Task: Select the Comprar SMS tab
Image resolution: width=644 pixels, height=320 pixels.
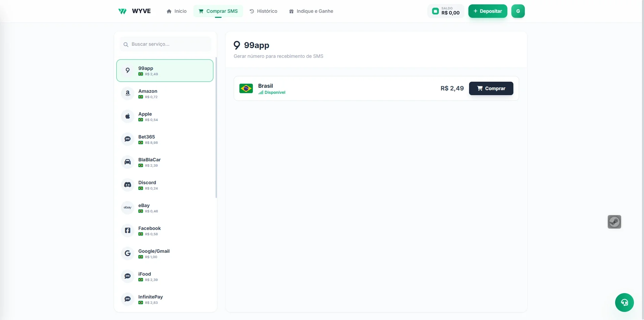Action: click(x=218, y=11)
